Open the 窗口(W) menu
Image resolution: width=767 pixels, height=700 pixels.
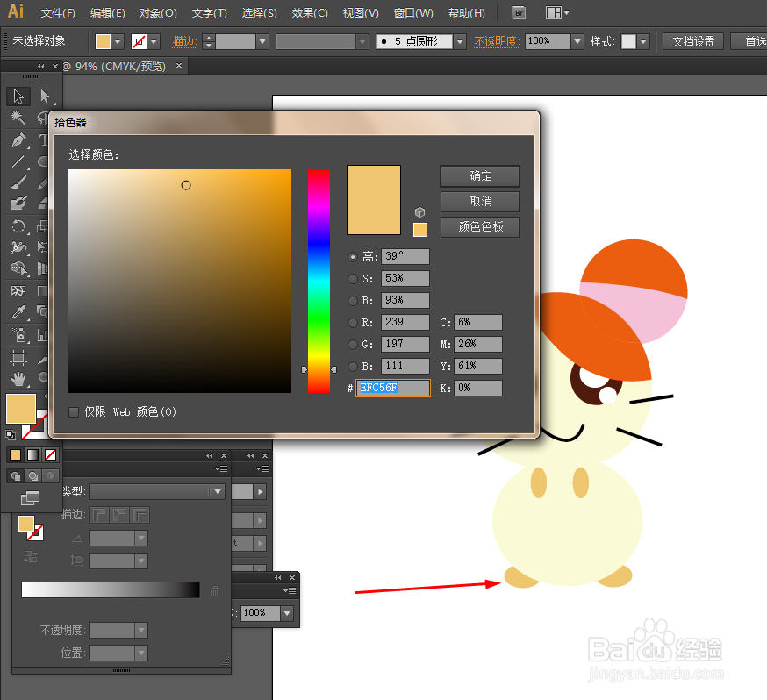click(x=413, y=13)
